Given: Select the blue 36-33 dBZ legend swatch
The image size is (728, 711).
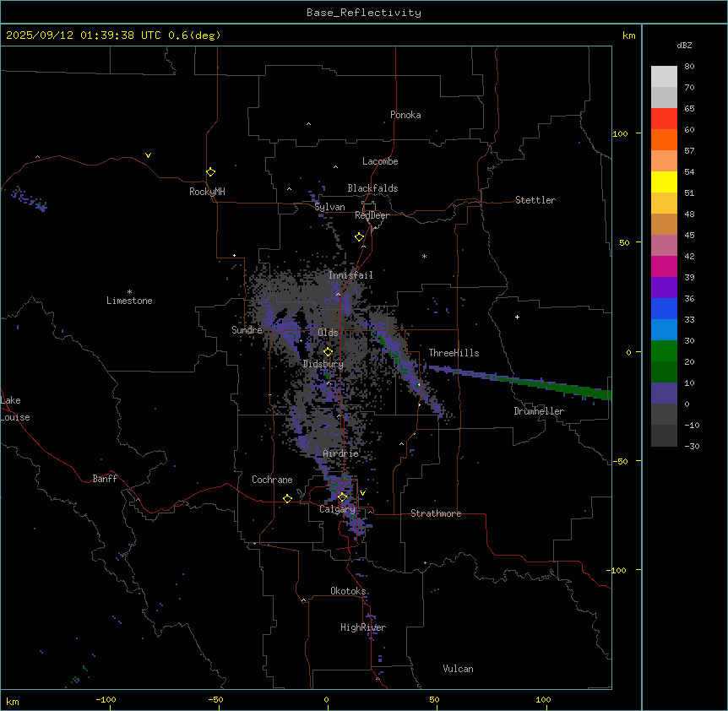Looking at the screenshot, I should click(x=664, y=308).
